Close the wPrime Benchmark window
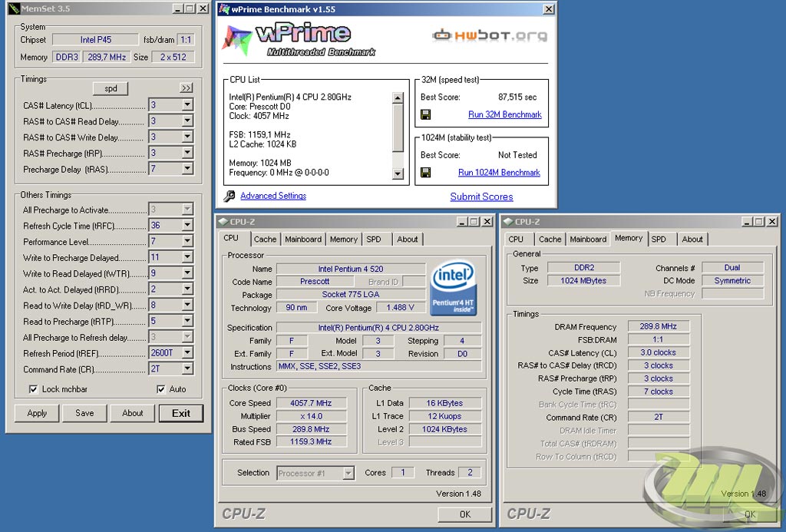 549,9
